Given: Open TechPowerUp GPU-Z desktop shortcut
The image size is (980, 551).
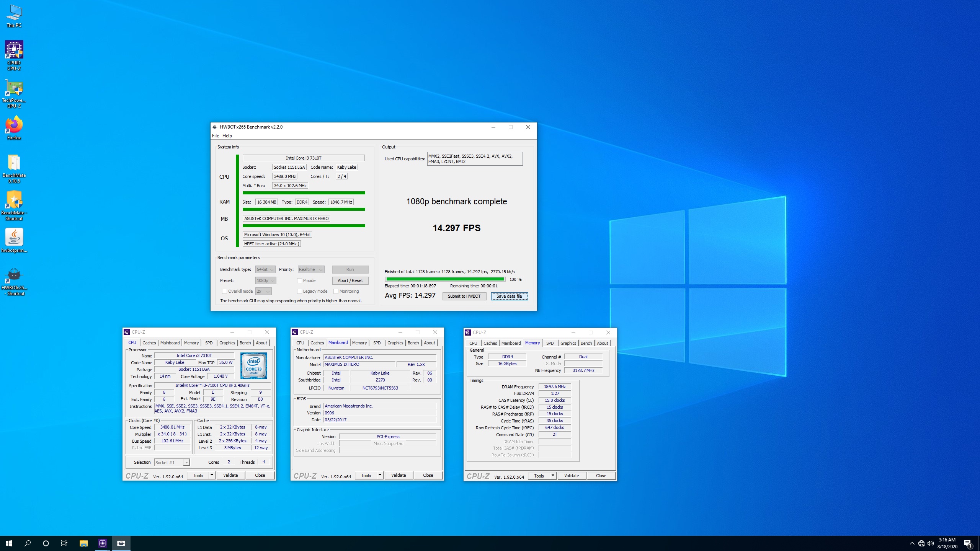Looking at the screenshot, I should click(14, 94).
